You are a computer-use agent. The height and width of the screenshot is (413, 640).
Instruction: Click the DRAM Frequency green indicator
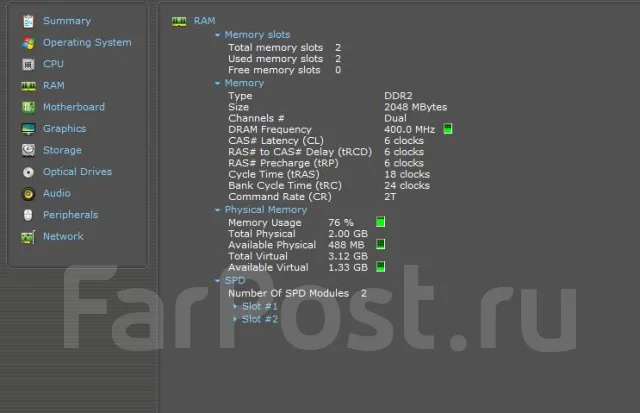pos(448,129)
